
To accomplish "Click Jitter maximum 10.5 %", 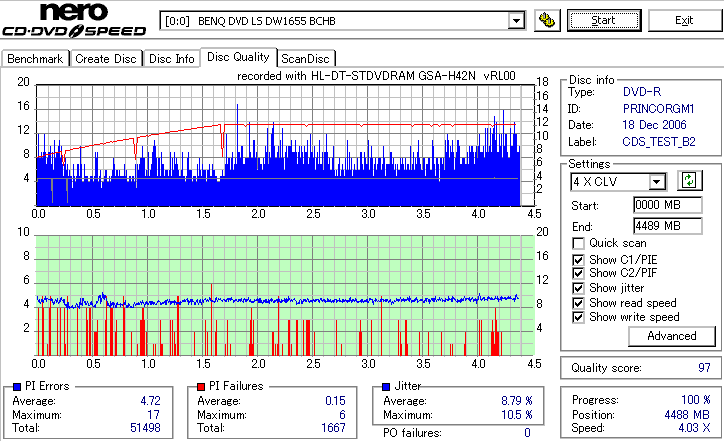I will [x=517, y=415].
